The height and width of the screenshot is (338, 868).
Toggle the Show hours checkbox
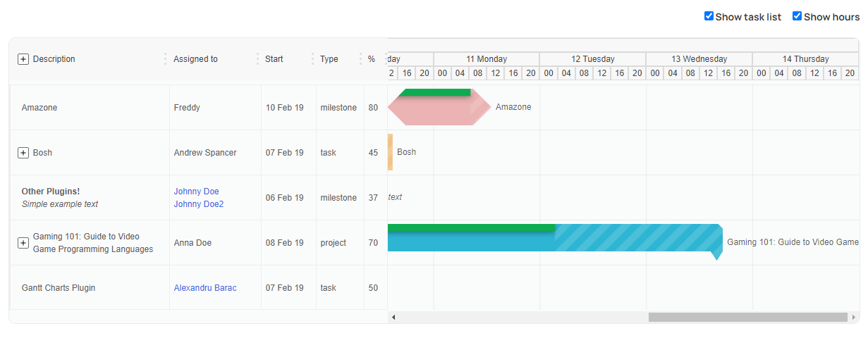pyautogui.click(x=797, y=16)
